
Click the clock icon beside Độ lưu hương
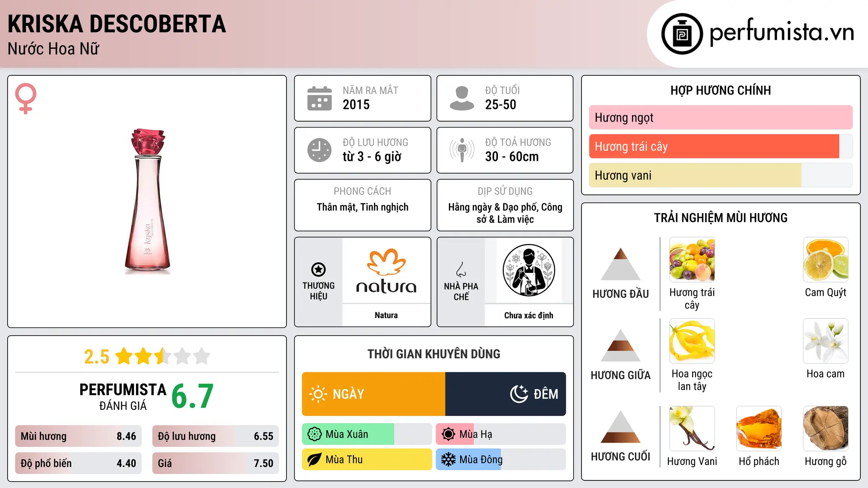pyautogui.click(x=320, y=150)
